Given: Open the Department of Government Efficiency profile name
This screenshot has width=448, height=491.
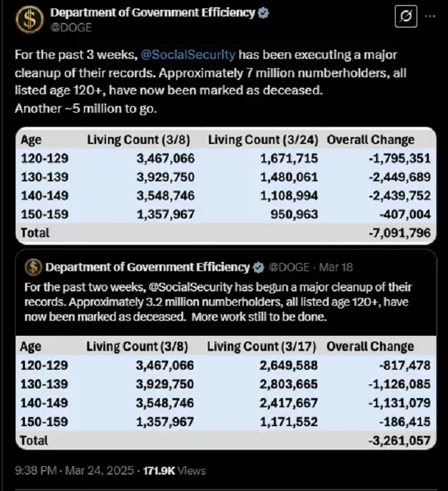Looking at the screenshot, I should click(x=152, y=13).
